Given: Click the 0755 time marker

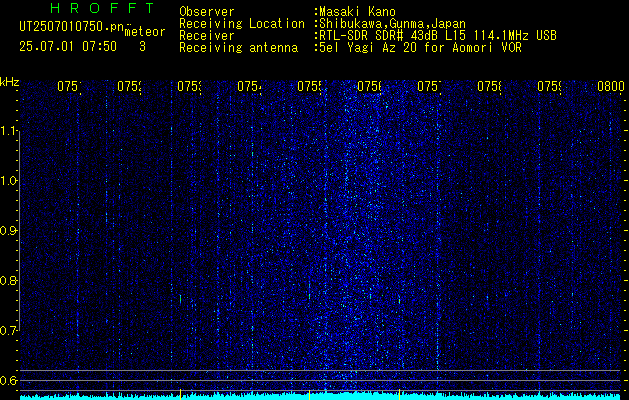Looking at the screenshot, I should [x=309, y=86].
